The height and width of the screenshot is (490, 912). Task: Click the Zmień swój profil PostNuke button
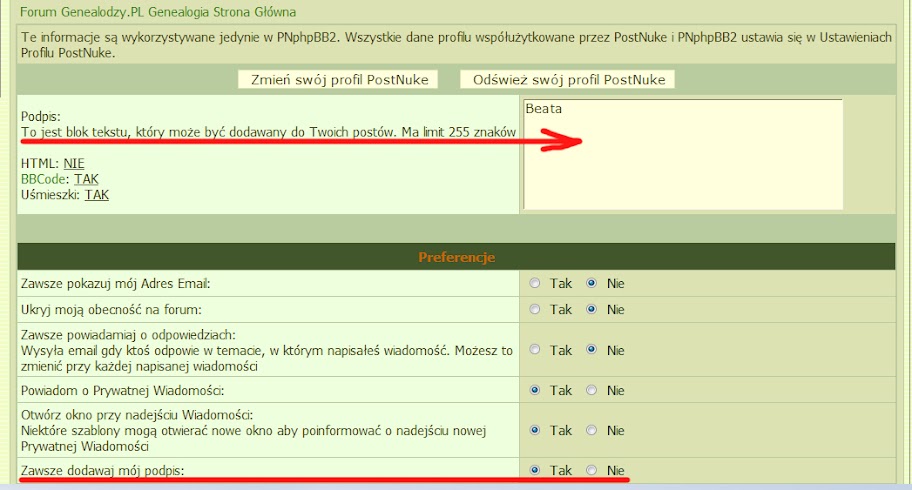[x=338, y=80]
